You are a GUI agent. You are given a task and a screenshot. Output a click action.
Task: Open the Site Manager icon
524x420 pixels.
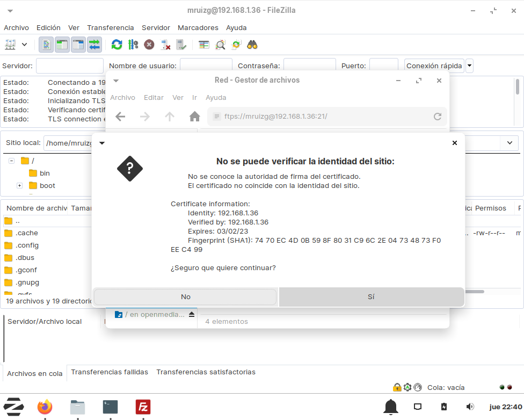(10, 45)
